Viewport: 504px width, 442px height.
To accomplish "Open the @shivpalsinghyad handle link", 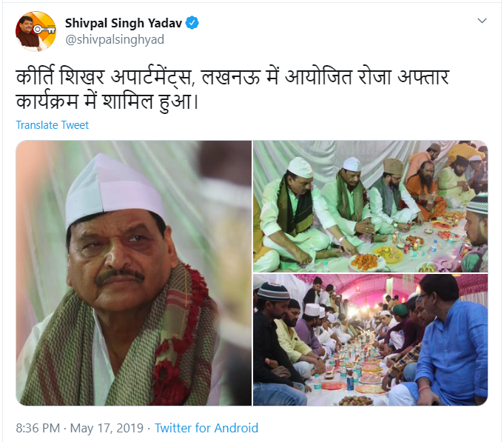I will [x=115, y=39].
